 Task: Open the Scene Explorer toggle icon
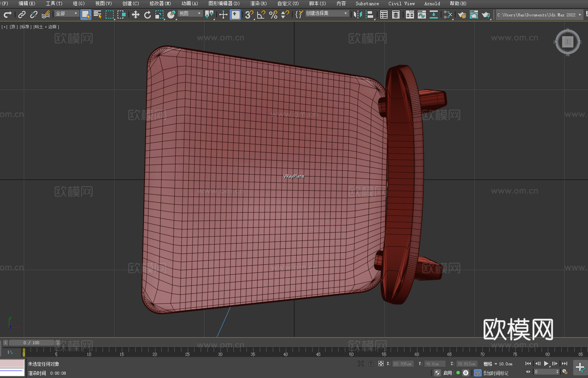click(x=384, y=14)
